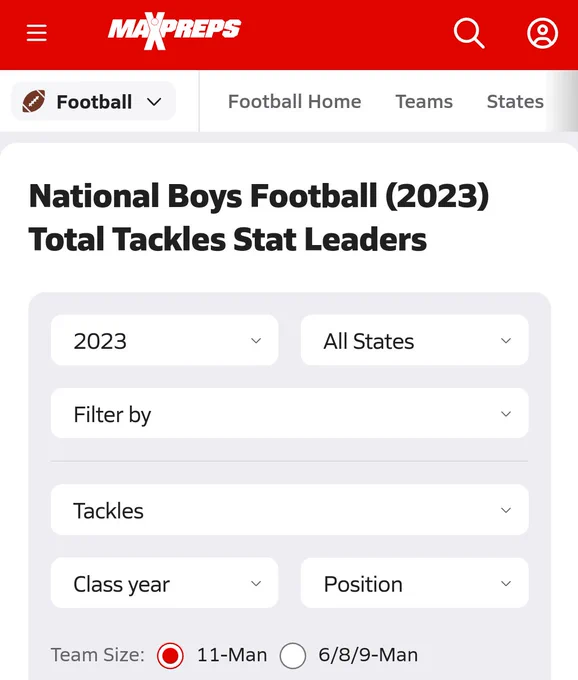This screenshot has height=680, width=578.
Task: Click the MaxPreps logo
Action: point(174,31)
